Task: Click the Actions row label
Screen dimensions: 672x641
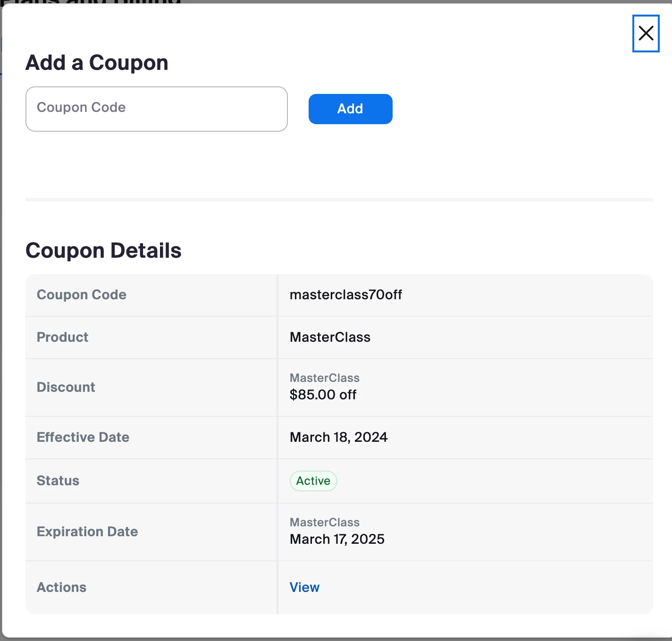Action: pos(61,588)
